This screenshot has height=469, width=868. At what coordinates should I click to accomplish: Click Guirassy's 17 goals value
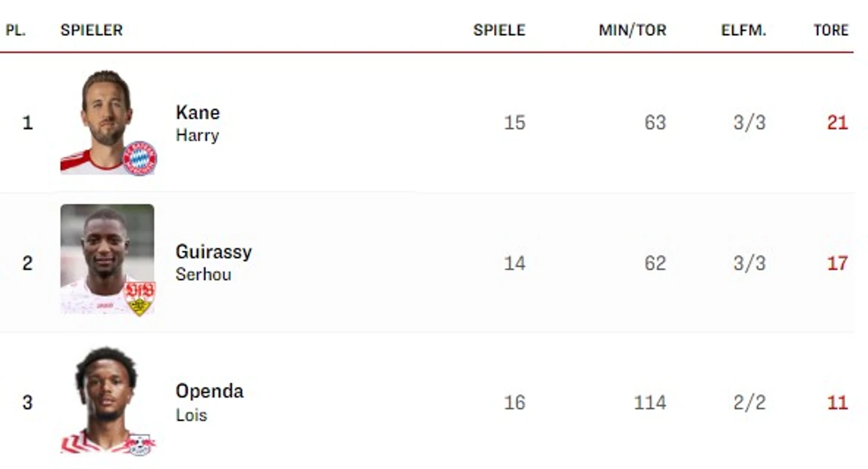coord(836,263)
